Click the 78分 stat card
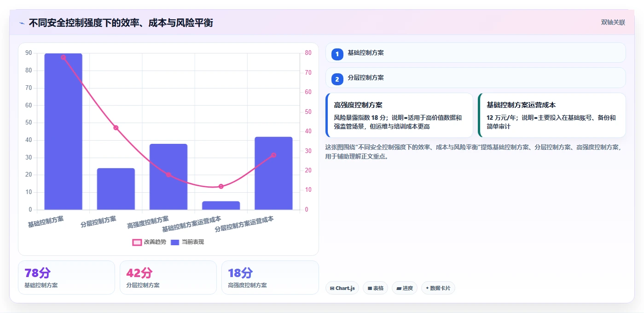 pos(66,278)
